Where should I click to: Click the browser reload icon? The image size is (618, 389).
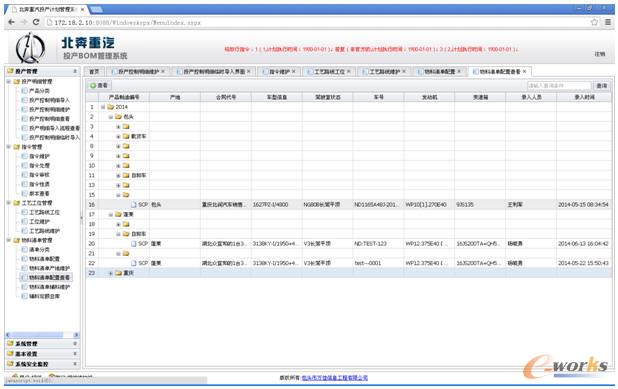(x=36, y=22)
